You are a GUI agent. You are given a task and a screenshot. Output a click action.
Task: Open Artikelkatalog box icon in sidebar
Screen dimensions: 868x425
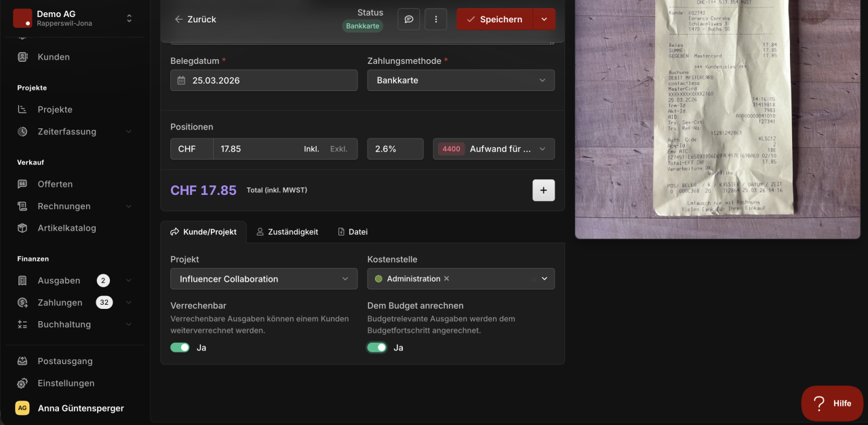coord(22,228)
